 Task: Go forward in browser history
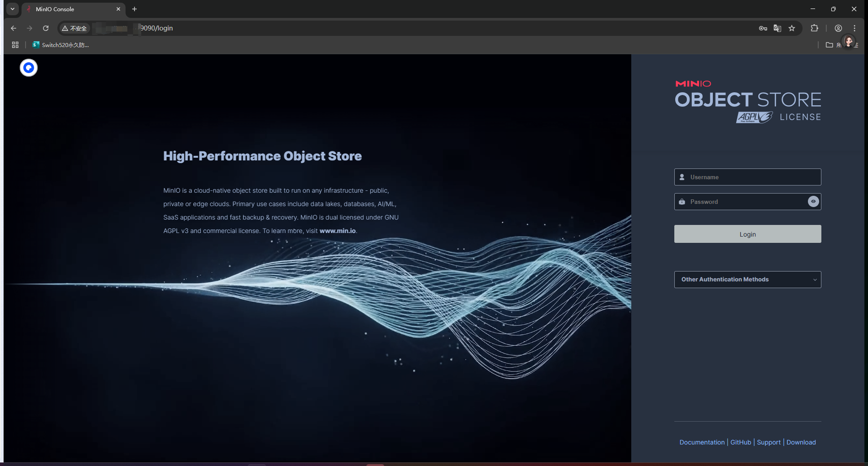click(x=30, y=28)
